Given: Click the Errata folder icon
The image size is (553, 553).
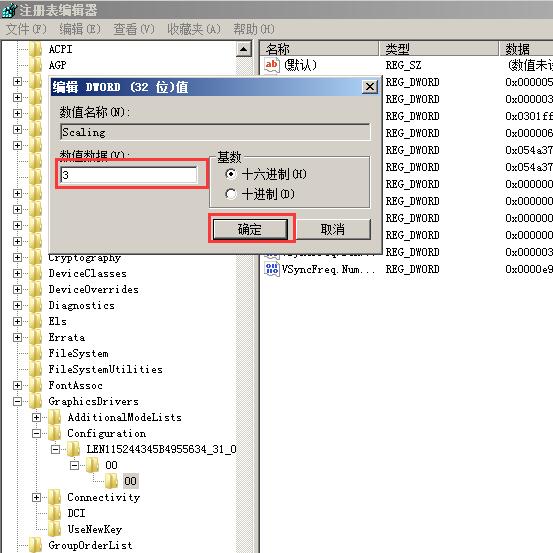Looking at the screenshot, I should pyautogui.click(x=35, y=337).
